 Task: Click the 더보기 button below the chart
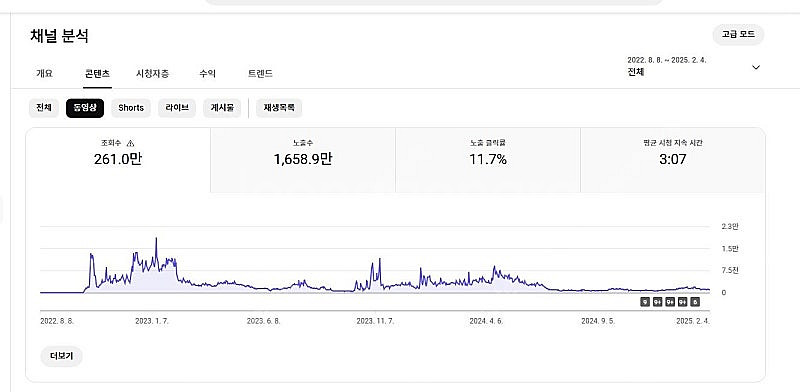coord(61,356)
